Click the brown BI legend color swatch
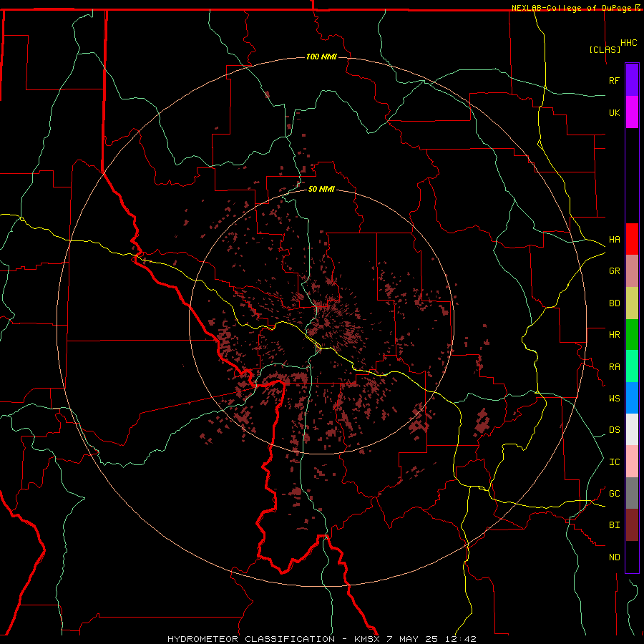 pos(632,525)
